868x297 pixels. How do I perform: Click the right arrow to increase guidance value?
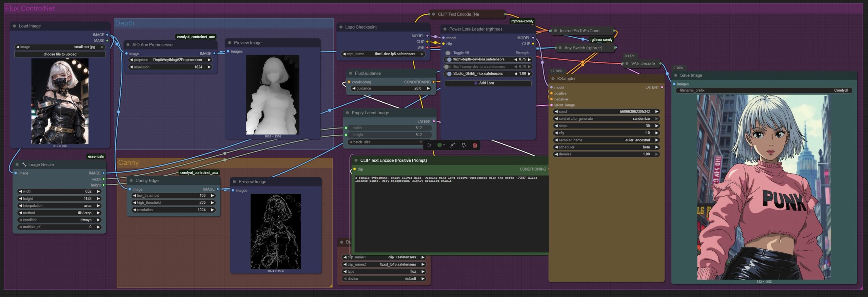tap(428, 88)
